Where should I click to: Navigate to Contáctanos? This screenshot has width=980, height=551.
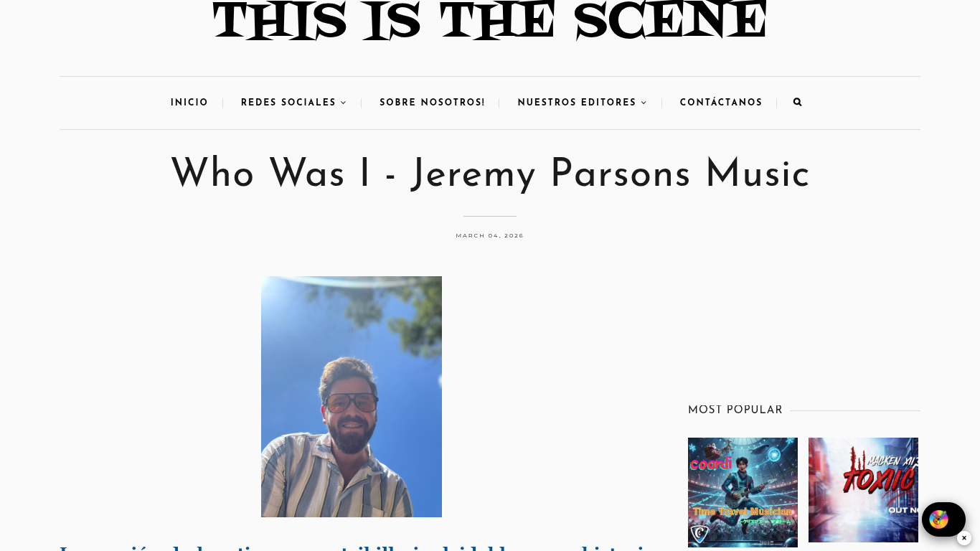[721, 103]
